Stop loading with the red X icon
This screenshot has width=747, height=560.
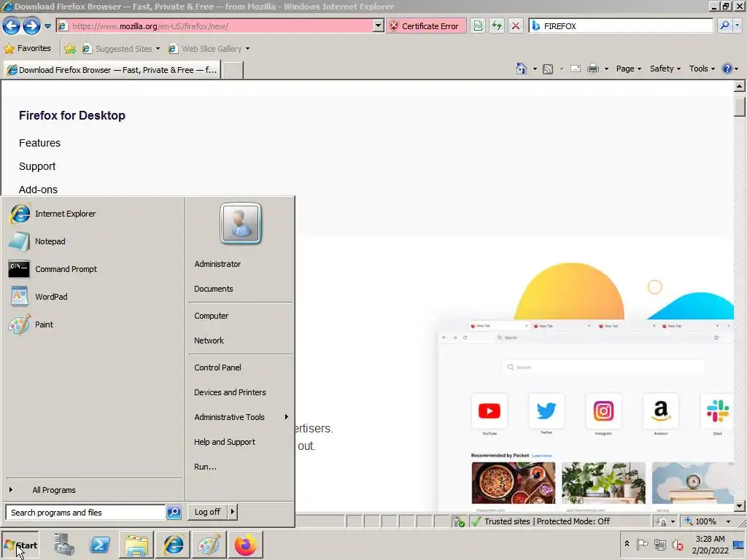516,26
